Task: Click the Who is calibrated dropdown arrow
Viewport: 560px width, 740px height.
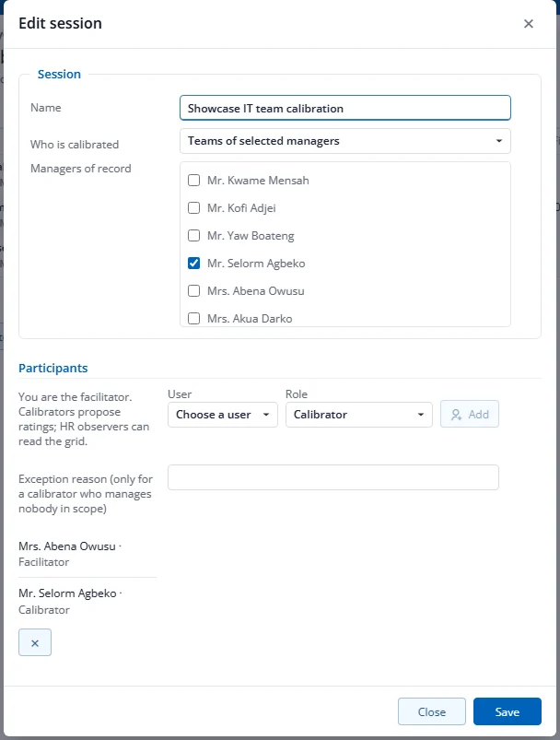Action: click(498, 141)
